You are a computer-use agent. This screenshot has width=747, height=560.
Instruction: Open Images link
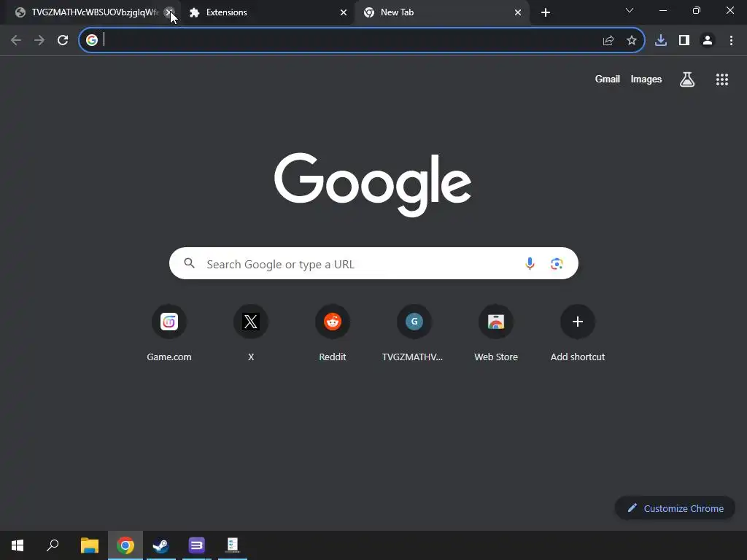click(646, 79)
